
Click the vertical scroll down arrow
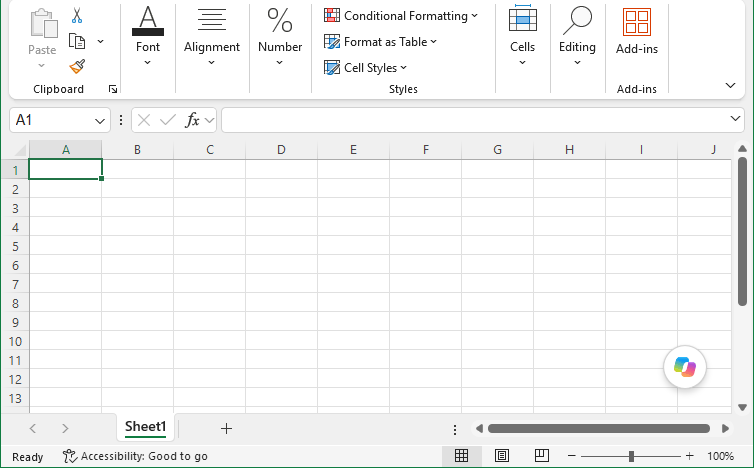pos(742,407)
